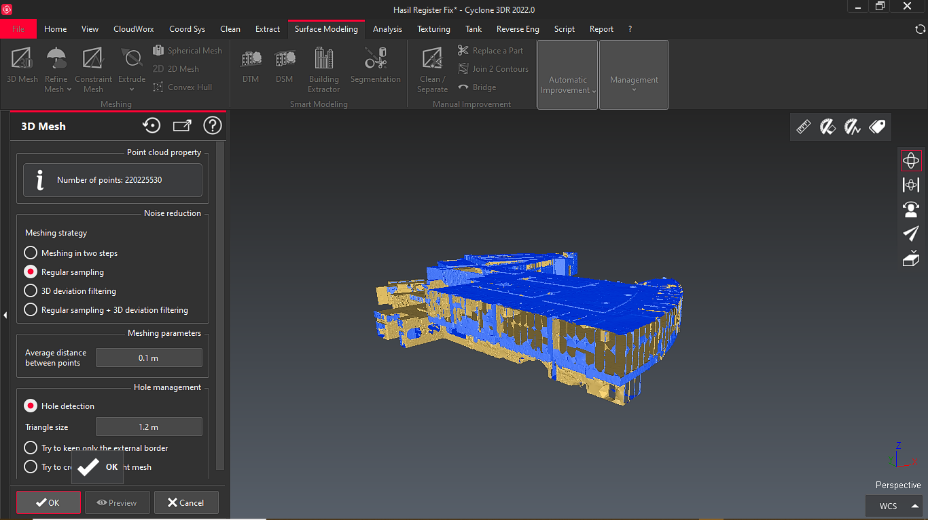Cancel the 3D Mesh dialog

pyautogui.click(x=186, y=502)
